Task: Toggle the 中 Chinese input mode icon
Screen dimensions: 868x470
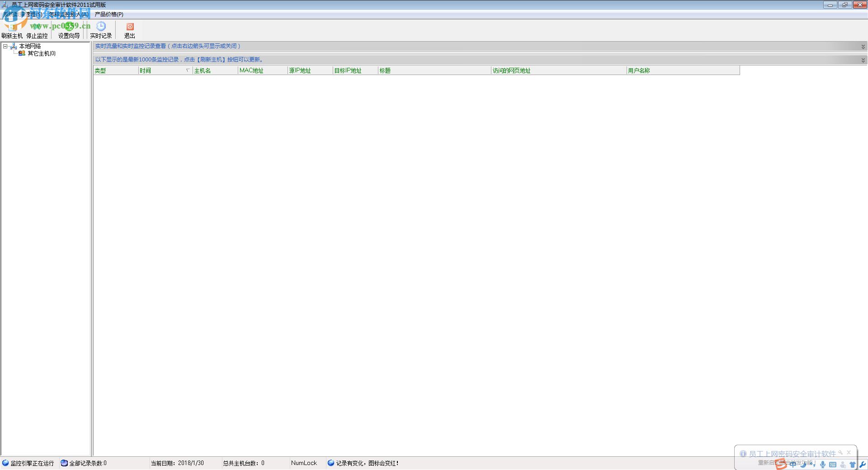Action: click(793, 464)
